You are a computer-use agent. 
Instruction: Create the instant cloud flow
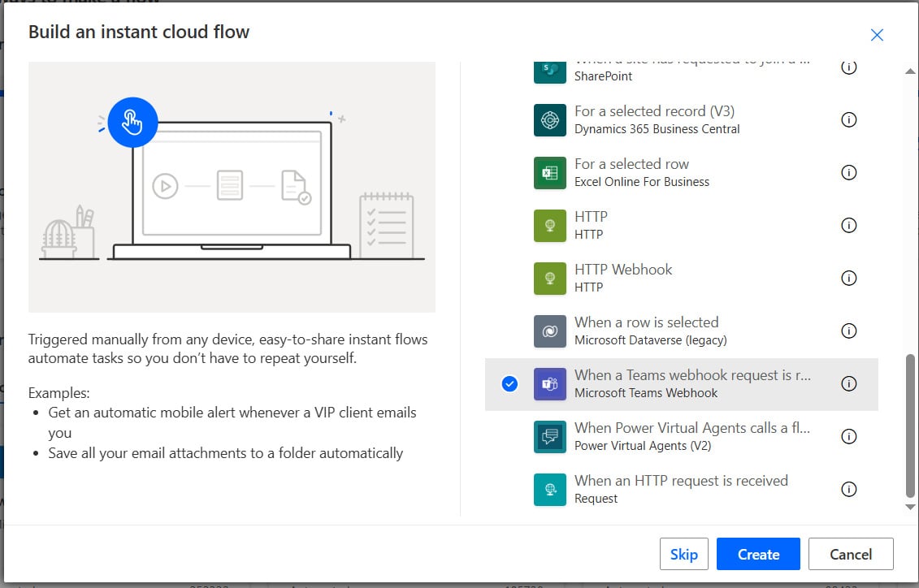point(758,554)
